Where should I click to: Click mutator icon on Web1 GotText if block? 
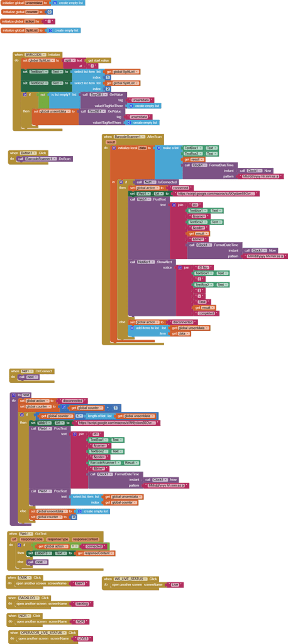(x=18, y=544)
